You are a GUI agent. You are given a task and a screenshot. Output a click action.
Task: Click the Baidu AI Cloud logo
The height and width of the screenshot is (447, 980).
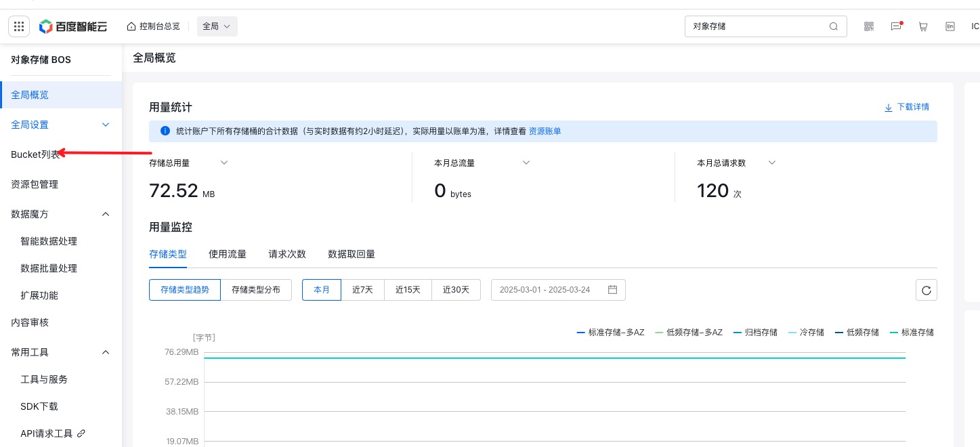tap(74, 26)
